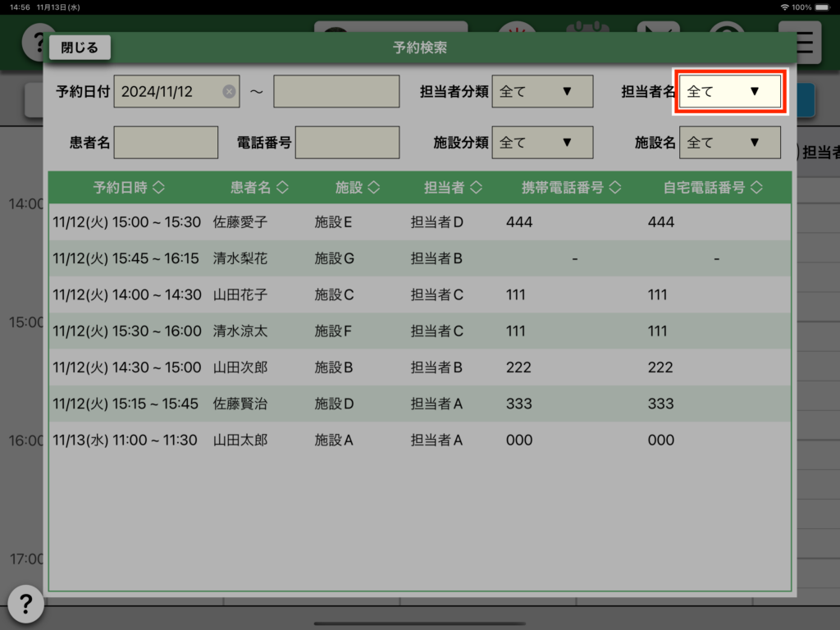Image resolution: width=840 pixels, height=630 pixels.
Task: Expand the 担当者分類 dropdown
Action: [541, 92]
